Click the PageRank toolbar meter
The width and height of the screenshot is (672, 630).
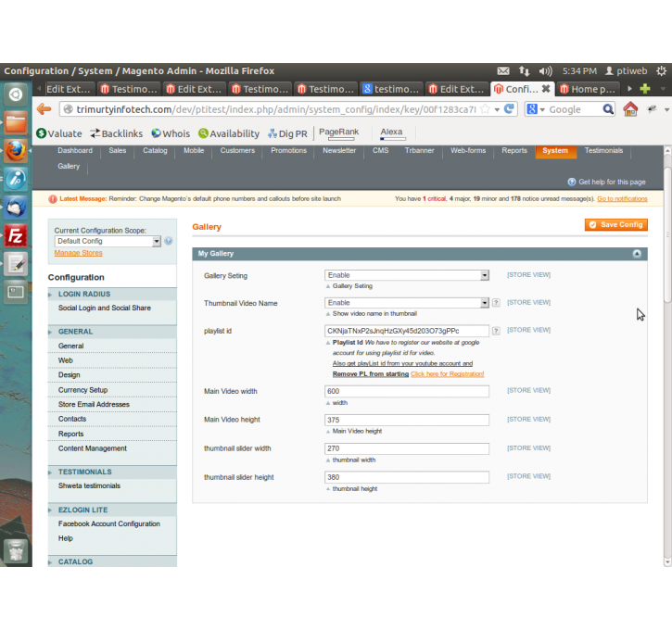tap(338, 133)
